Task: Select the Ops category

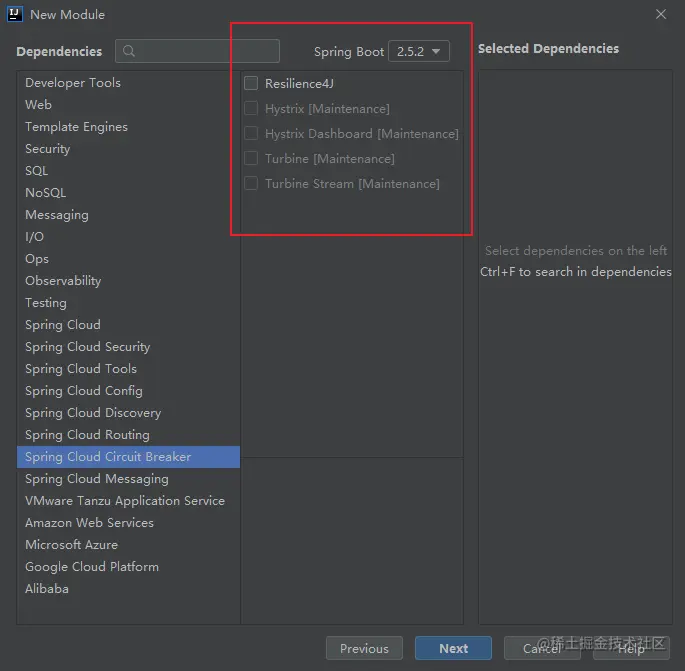Action: pyautogui.click(x=128, y=259)
